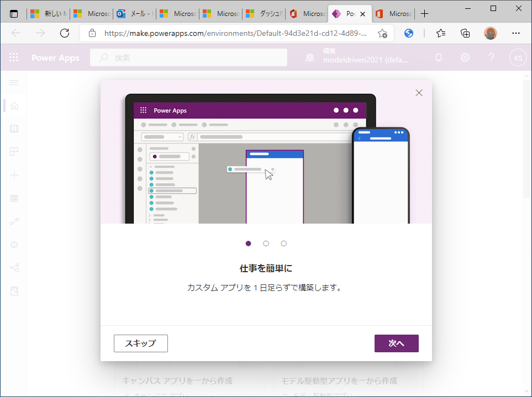Click the Power Apps header title

coord(55,57)
